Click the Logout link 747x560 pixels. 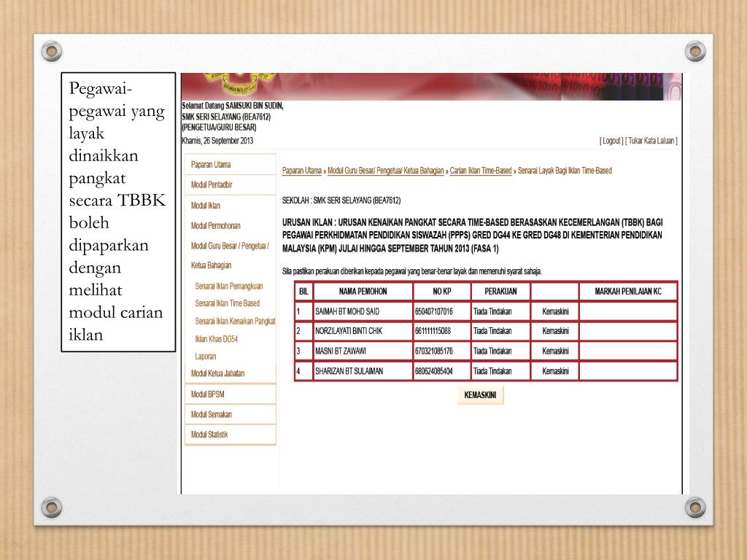[x=612, y=141]
